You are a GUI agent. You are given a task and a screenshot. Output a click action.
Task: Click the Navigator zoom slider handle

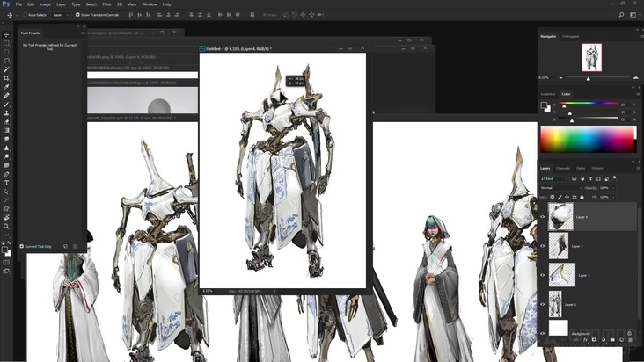(589, 78)
